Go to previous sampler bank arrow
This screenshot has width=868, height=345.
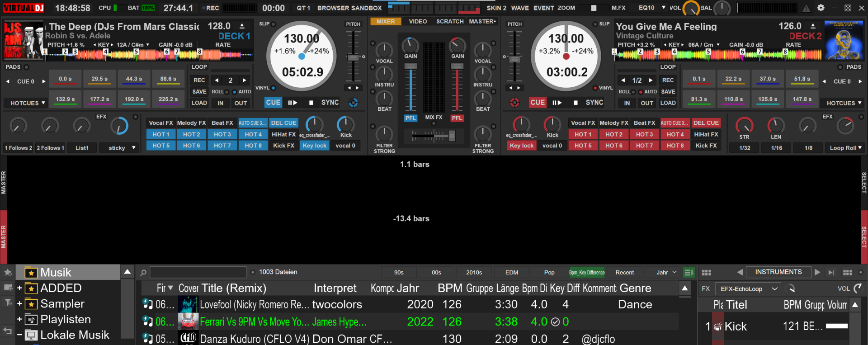coord(740,272)
